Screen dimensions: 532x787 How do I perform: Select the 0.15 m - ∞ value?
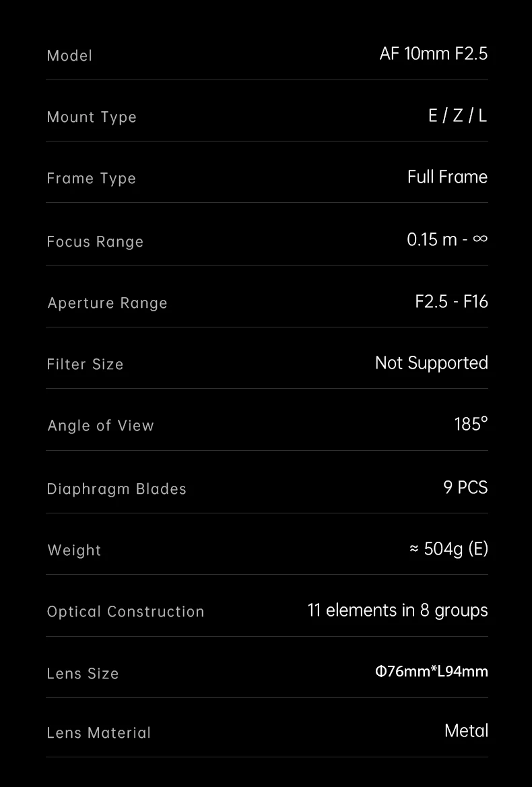447,239
